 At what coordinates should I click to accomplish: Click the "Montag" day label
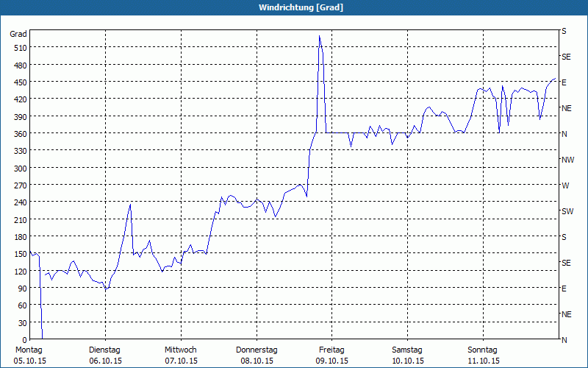pos(29,350)
